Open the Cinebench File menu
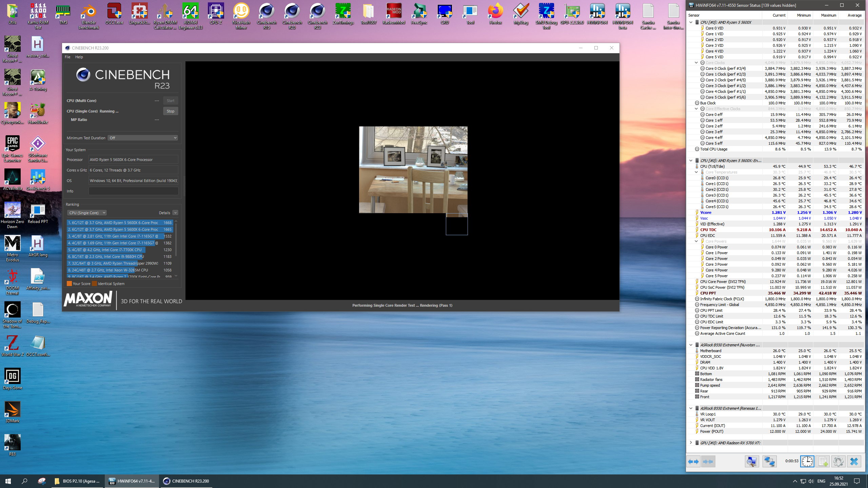 [67, 57]
